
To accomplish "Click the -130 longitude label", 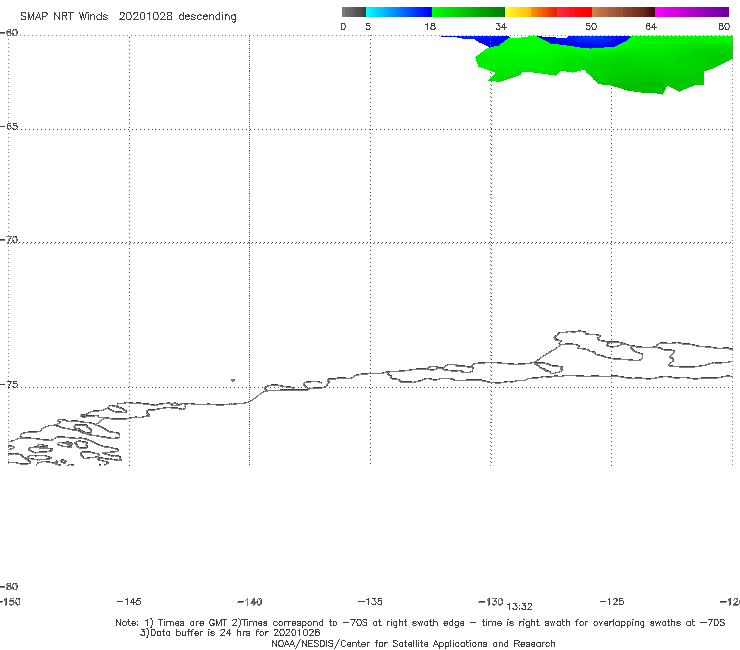I will (491, 602).
